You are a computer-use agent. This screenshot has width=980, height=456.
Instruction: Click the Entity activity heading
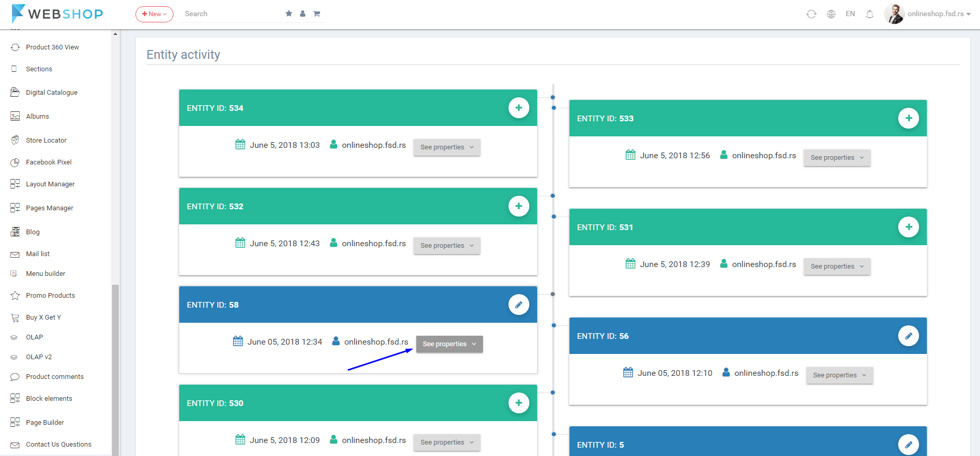pos(183,55)
